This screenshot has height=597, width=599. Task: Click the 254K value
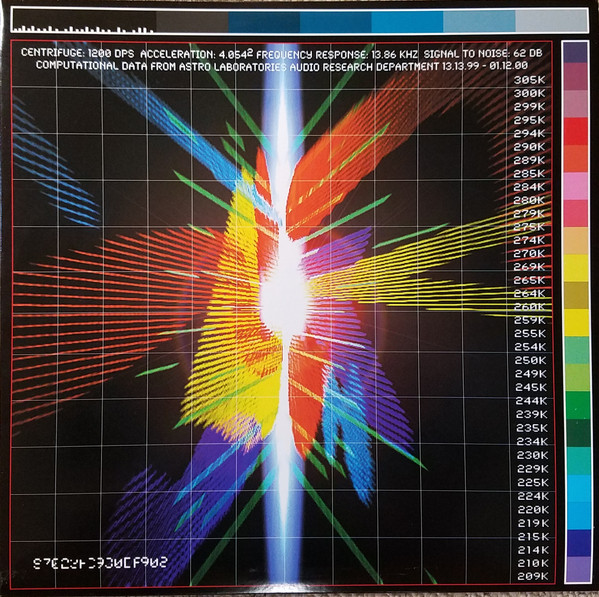tap(530, 347)
